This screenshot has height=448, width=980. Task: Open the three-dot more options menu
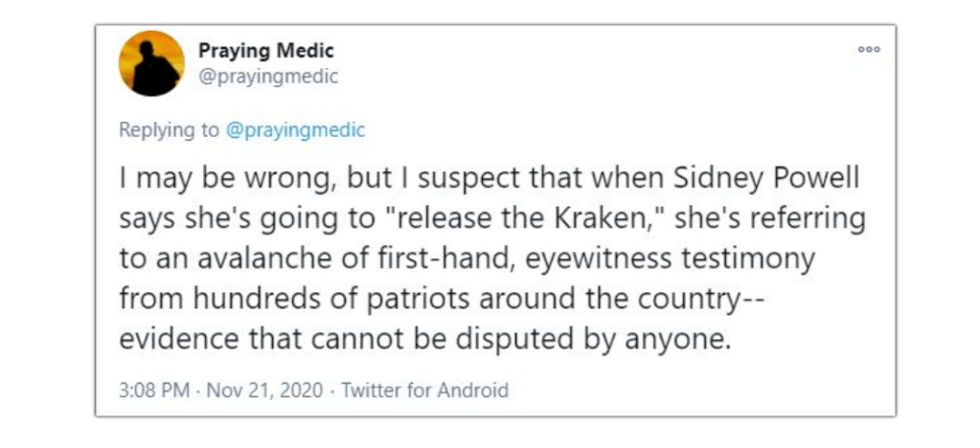tap(869, 51)
